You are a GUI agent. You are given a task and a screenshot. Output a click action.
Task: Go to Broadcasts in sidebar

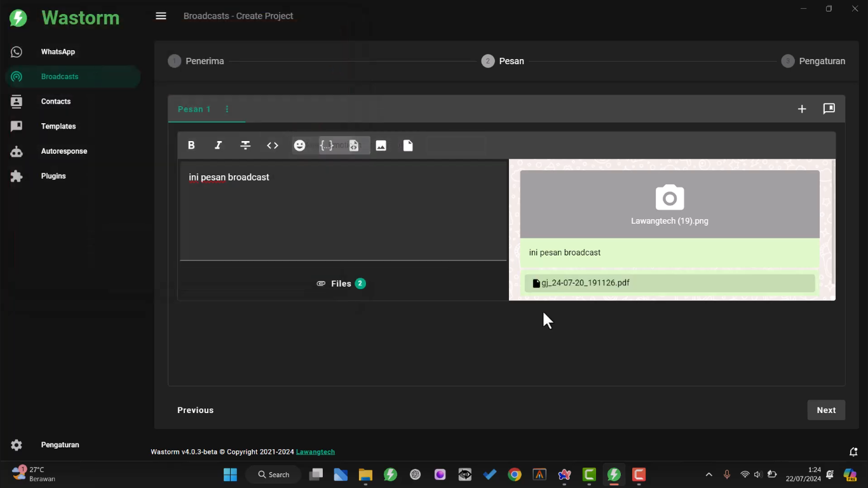pos(72,77)
